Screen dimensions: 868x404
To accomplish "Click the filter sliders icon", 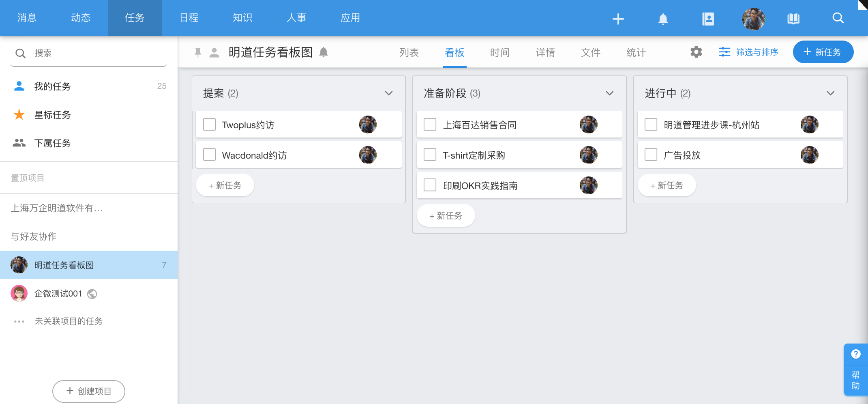I will point(724,52).
